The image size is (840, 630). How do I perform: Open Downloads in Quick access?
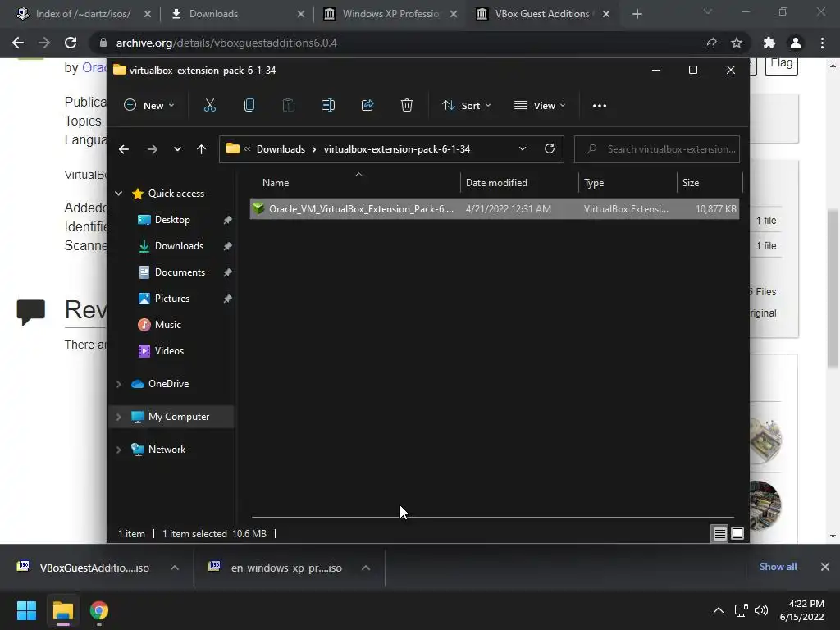point(179,246)
